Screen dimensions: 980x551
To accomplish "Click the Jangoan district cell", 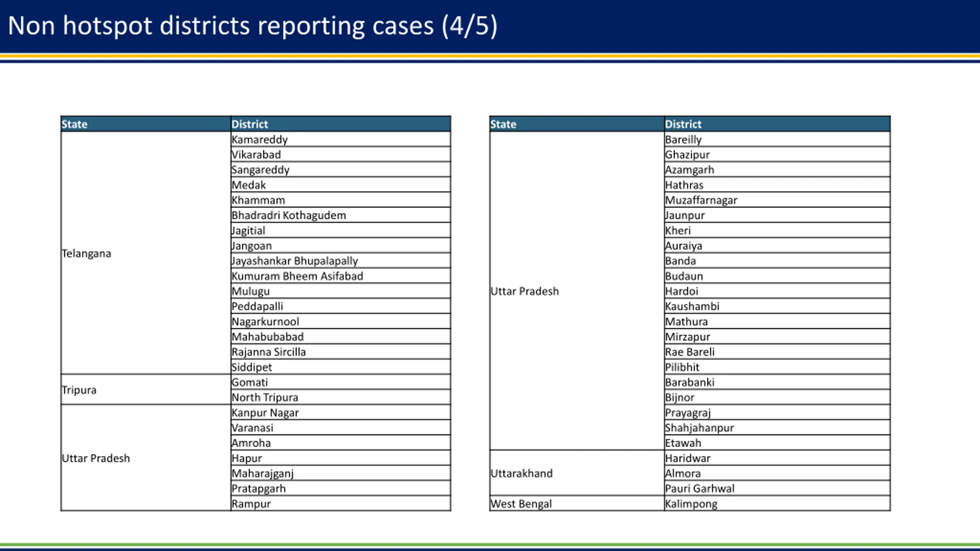I will [341, 246].
